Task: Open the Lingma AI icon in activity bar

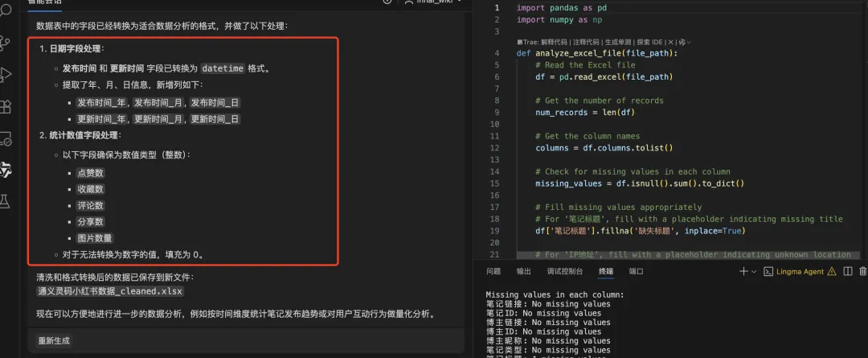Action: pyautogui.click(x=5, y=171)
